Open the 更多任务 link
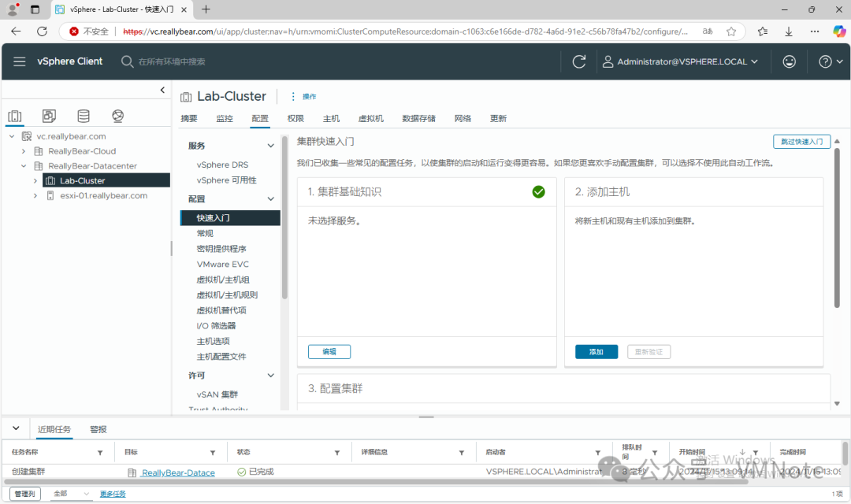The width and height of the screenshot is (851, 504). coord(113,494)
